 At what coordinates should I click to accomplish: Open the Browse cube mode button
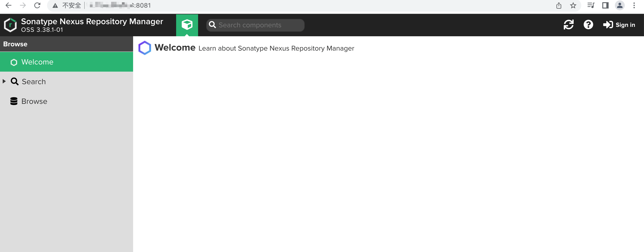pyautogui.click(x=187, y=25)
